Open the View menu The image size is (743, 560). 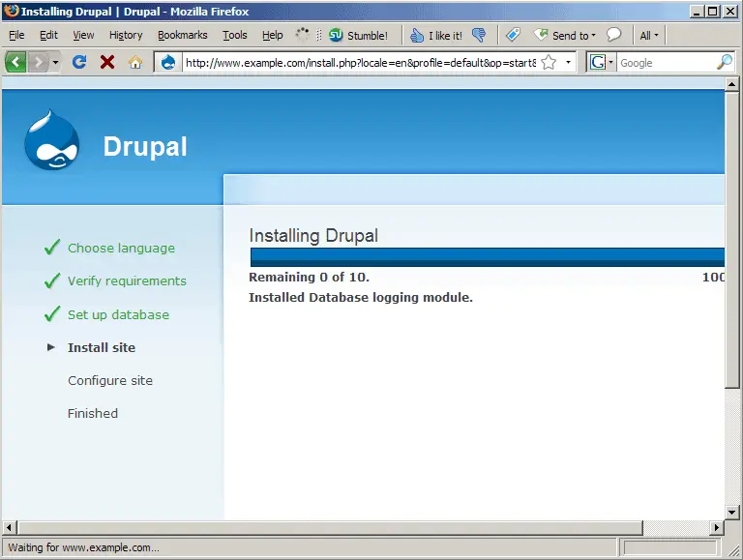point(83,35)
